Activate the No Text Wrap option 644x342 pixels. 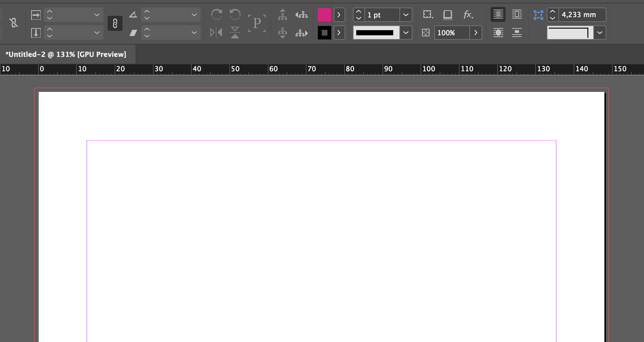(x=498, y=15)
